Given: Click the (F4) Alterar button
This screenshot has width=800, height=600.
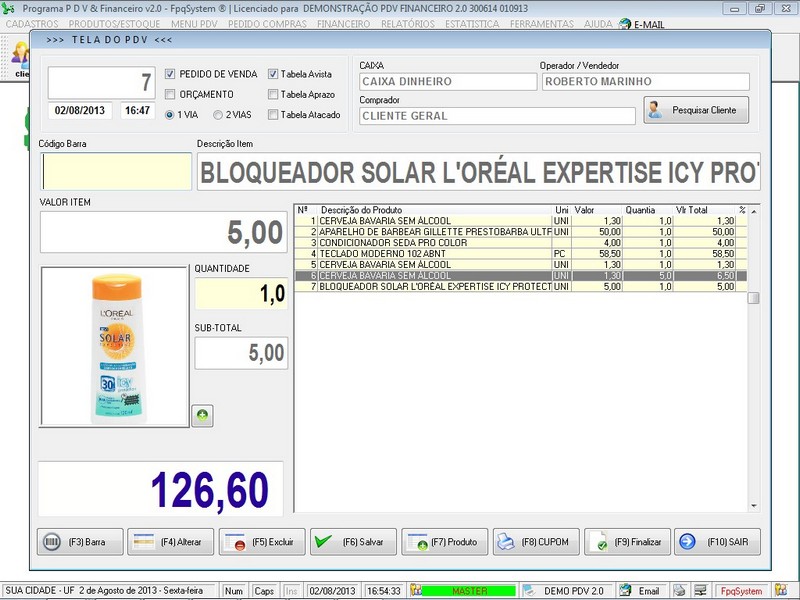Looking at the screenshot, I should coord(170,542).
